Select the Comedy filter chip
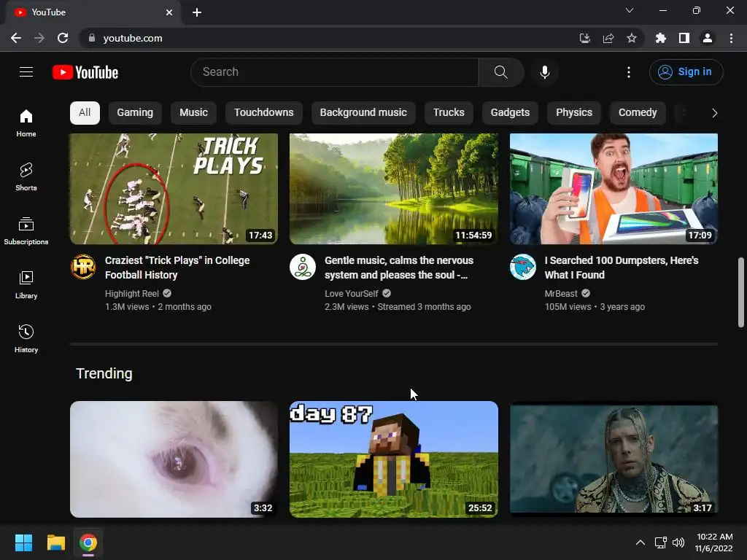747x560 pixels. [x=638, y=113]
